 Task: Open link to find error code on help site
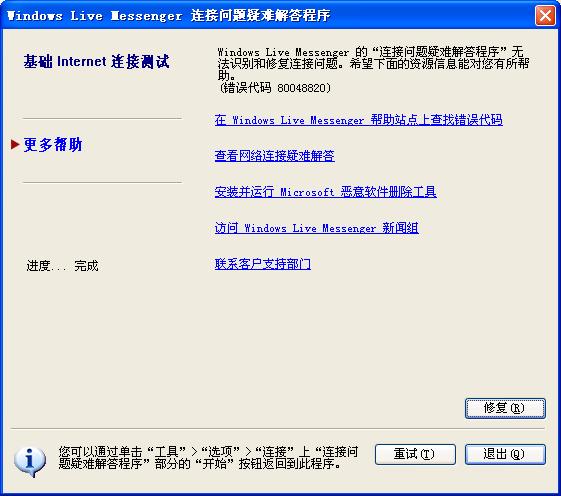(358, 120)
